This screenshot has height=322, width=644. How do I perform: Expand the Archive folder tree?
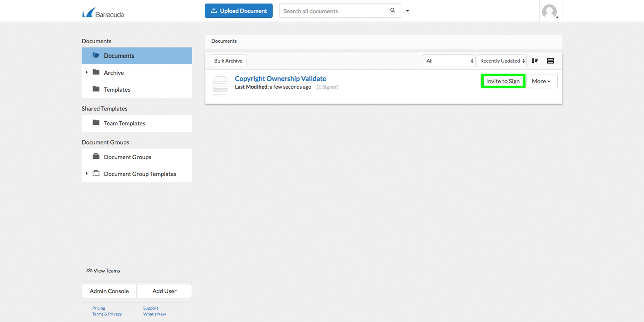tap(87, 72)
